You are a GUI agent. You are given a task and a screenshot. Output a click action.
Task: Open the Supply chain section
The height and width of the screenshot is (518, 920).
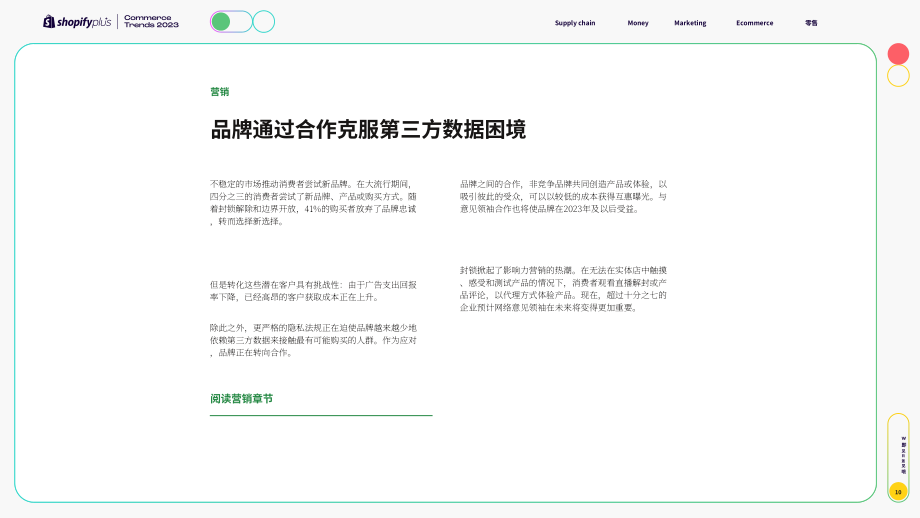(575, 23)
